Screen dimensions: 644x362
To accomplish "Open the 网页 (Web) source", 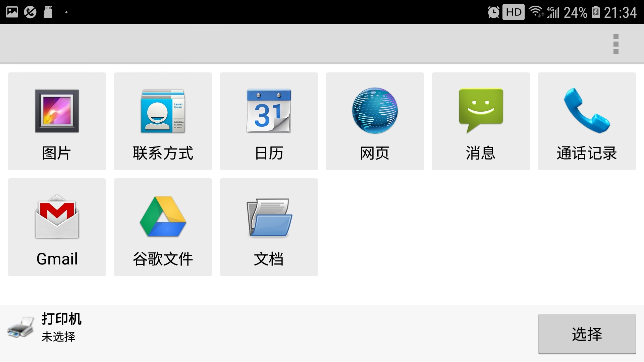I will [x=375, y=121].
